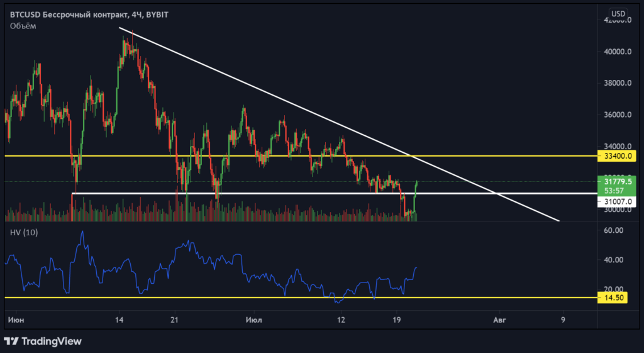The height and width of the screenshot is (353, 644).
Task: Open the USD currency selector
Action: click(x=618, y=13)
